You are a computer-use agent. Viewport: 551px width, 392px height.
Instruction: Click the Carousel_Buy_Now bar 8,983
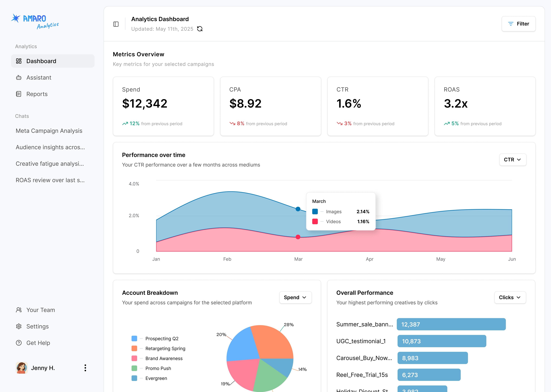click(x=433, y=358)
